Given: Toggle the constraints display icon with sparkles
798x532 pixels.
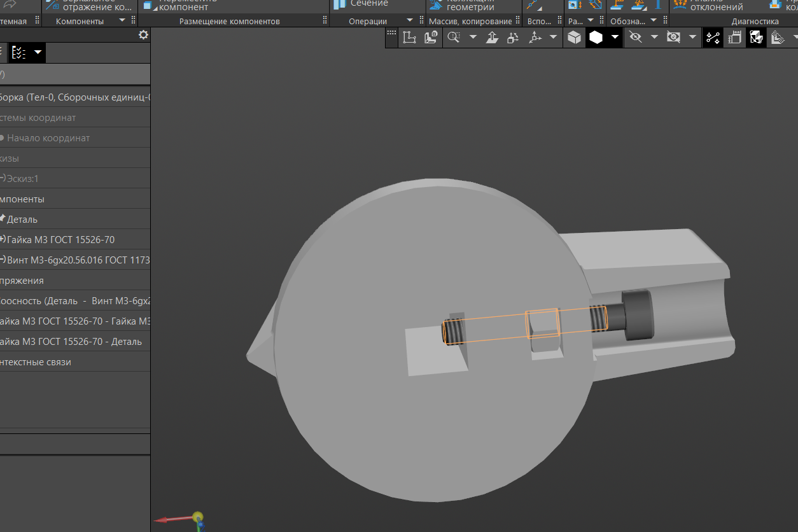Looking at the screenshot, I should tap(713, 38).
